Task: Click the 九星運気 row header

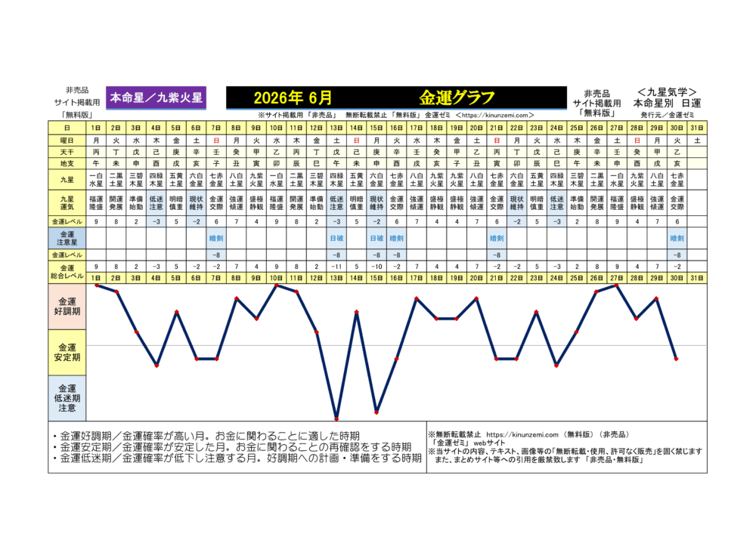Action: click(x=67, y=202)
